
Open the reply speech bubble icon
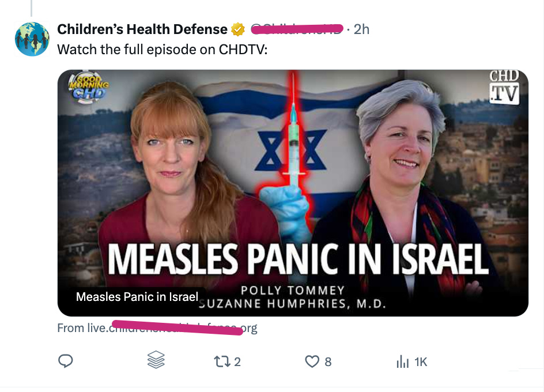click(x=66, y=360)
